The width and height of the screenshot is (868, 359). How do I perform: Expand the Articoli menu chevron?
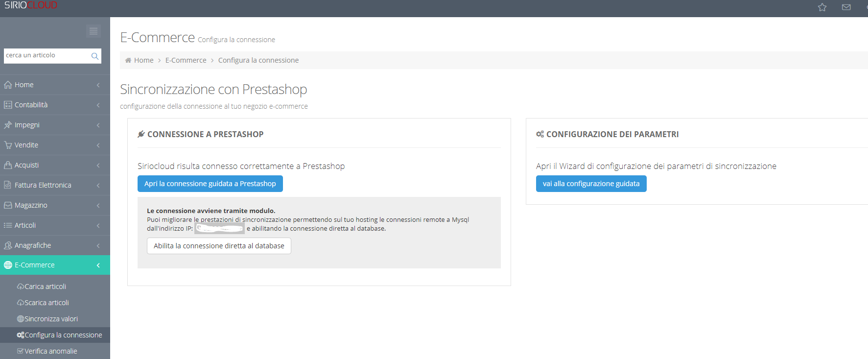(x=98, y=226)
